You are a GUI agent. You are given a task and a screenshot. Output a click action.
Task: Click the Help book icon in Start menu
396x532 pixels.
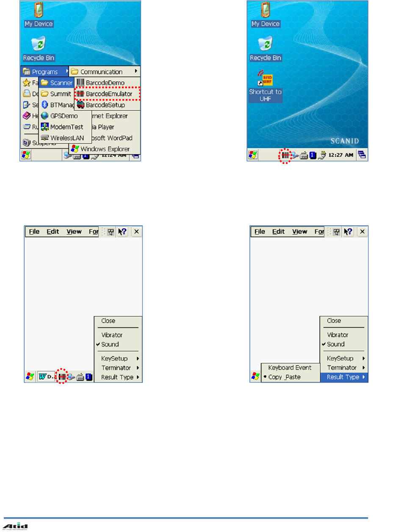coord(26,116)
